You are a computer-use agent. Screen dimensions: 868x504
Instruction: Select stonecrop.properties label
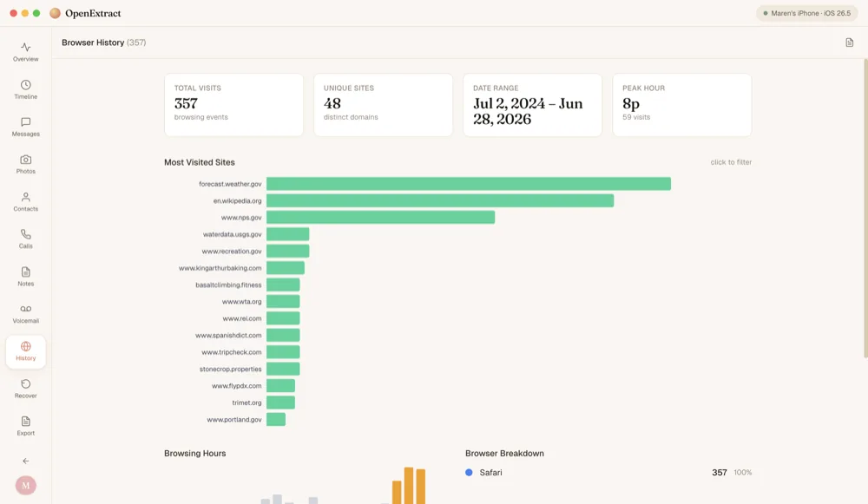[x=230, y=369]
